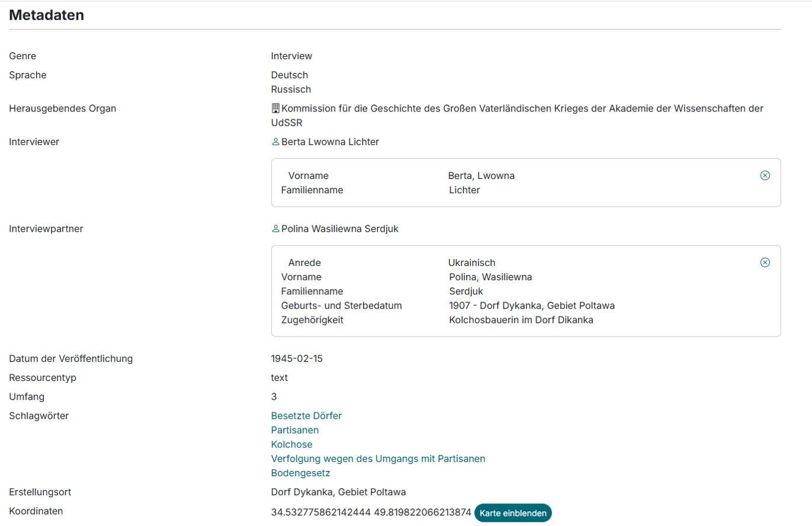Click the organization icon beside Kommission

(275, 108)
